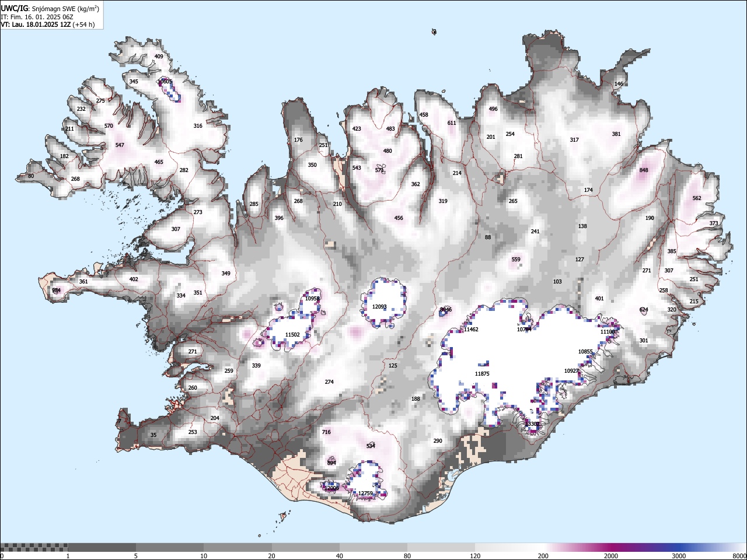Image resolution: width=747 pixels, height=560 pixels.
Task: Click the map value '373' on the east coast
Action: click(x=714, y=223)
